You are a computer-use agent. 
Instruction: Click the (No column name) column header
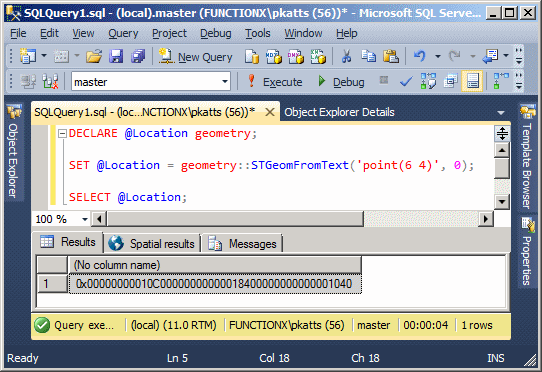coord(215,265)
